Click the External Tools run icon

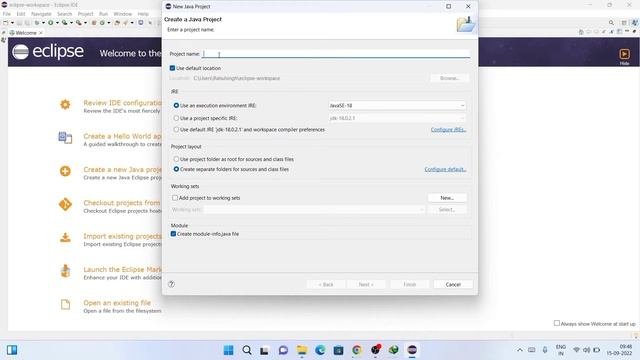[x=79, y=23]
